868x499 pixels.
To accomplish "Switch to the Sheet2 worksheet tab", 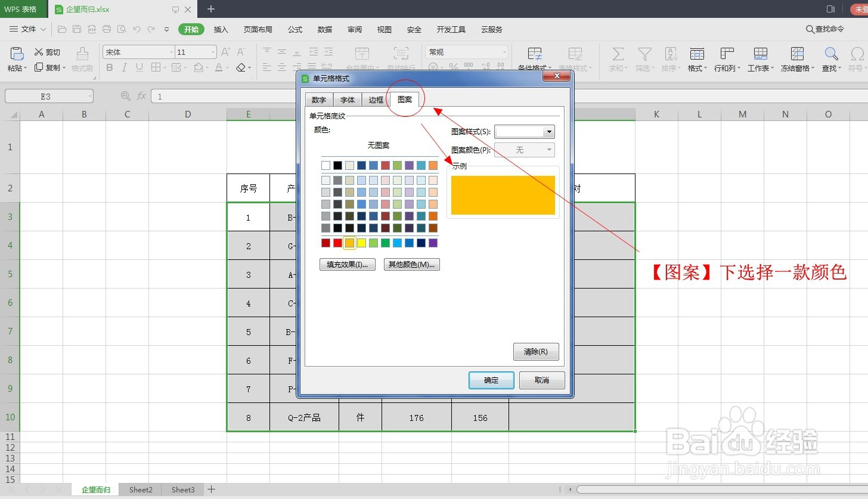I will click(141, 490).
